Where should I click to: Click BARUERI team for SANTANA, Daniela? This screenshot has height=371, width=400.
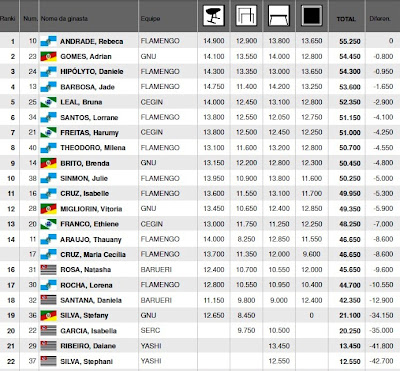[156, 300]
